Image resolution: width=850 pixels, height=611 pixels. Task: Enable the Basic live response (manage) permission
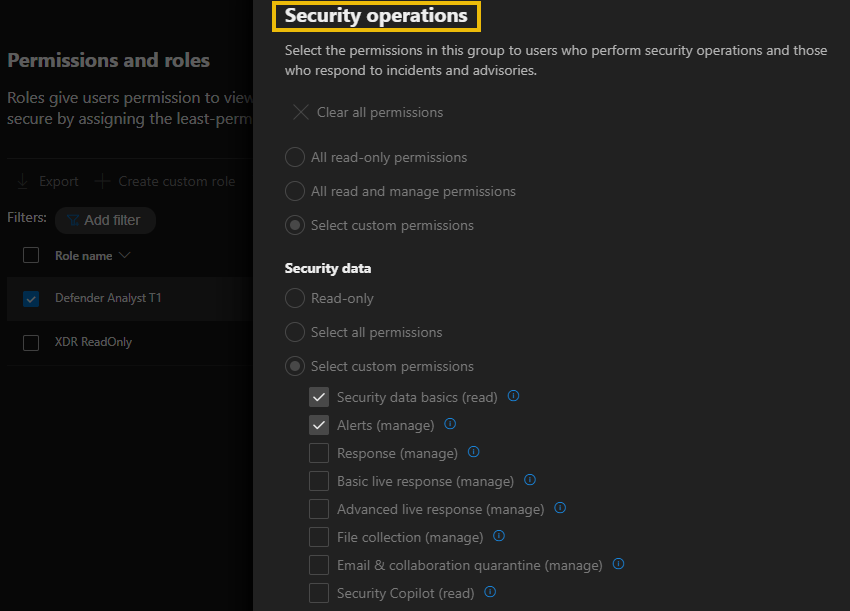(318, 480)
